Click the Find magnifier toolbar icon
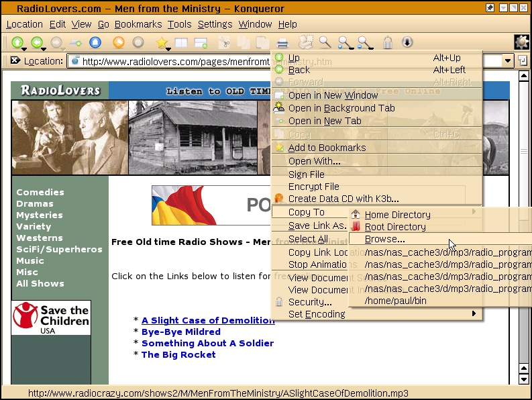Screen dimensions: 532x400 (x=325, y=42)
